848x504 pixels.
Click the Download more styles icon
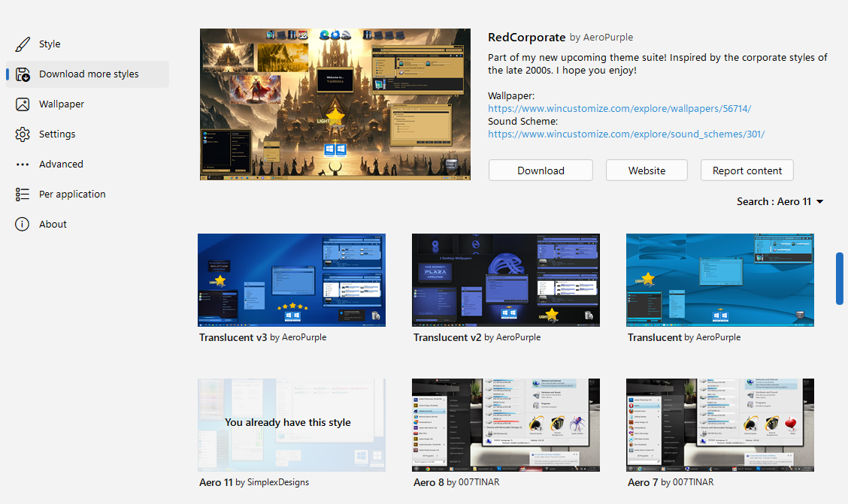[23, 74]
